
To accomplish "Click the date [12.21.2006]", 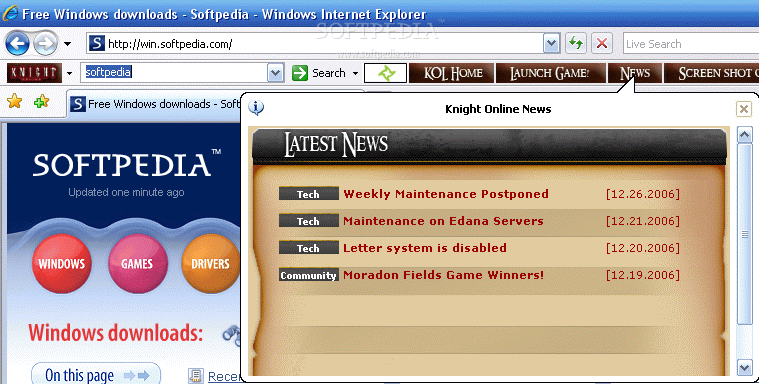I will 643,221.
